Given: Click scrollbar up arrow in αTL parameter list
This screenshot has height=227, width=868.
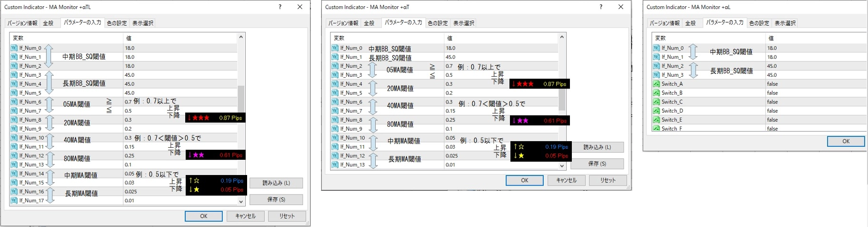Looking at the screenshot, I should pos(241,37).
